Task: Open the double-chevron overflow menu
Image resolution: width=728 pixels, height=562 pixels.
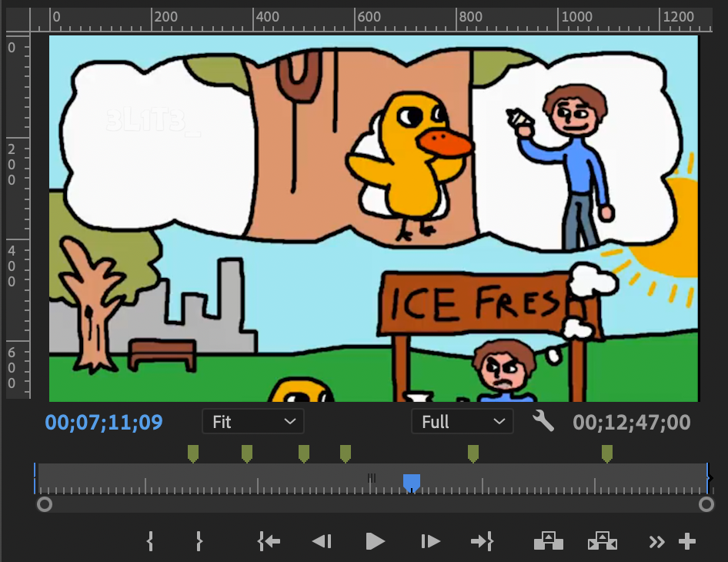Action: [656, 542]
